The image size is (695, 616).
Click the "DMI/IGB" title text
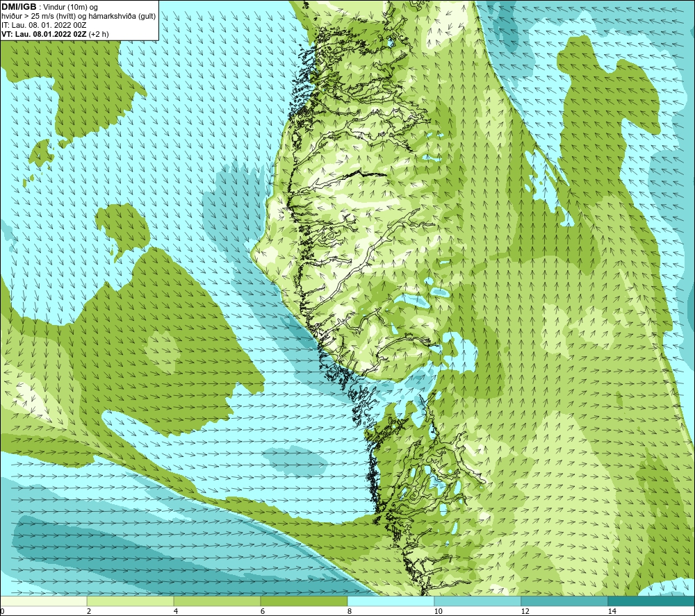click(x=19, y=7)
